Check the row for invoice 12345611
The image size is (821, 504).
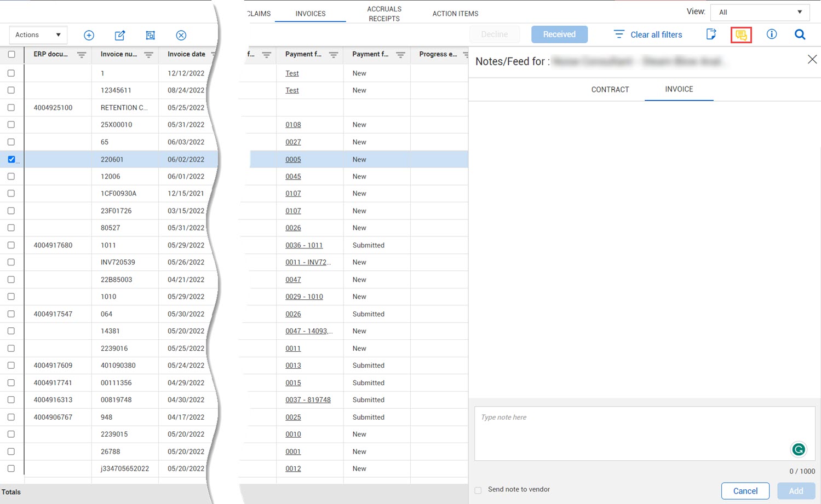point(12,90)
